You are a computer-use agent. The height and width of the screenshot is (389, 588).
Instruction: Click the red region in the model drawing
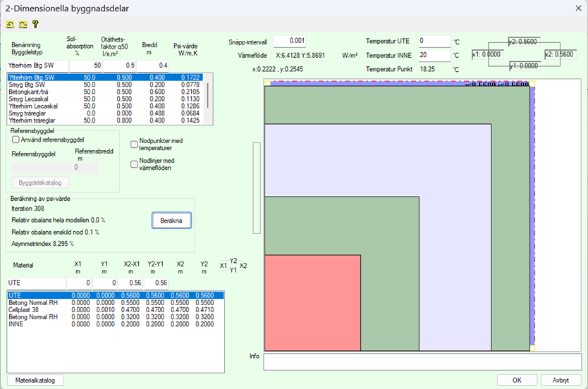[x=312, y=303]
